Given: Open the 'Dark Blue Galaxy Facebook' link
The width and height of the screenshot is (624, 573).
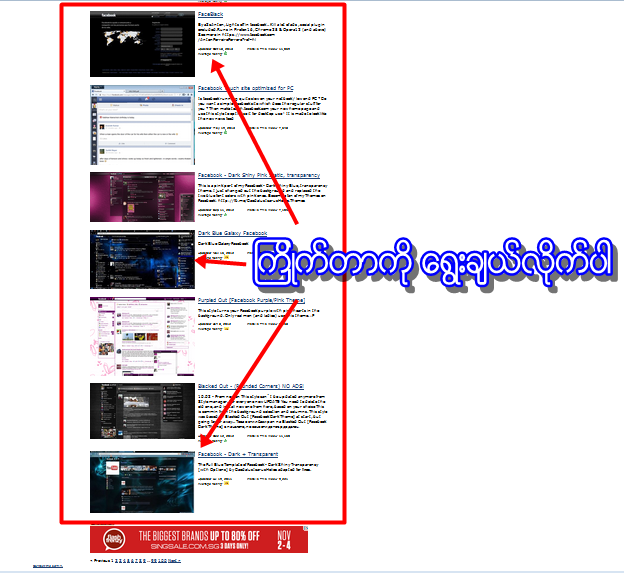Looking at the screenshot, I should coord(232,233).
